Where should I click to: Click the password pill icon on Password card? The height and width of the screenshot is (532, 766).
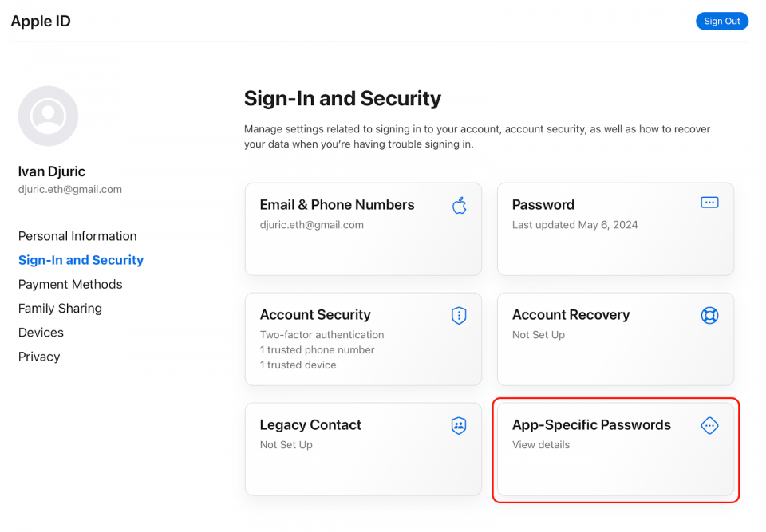[709, 202]
